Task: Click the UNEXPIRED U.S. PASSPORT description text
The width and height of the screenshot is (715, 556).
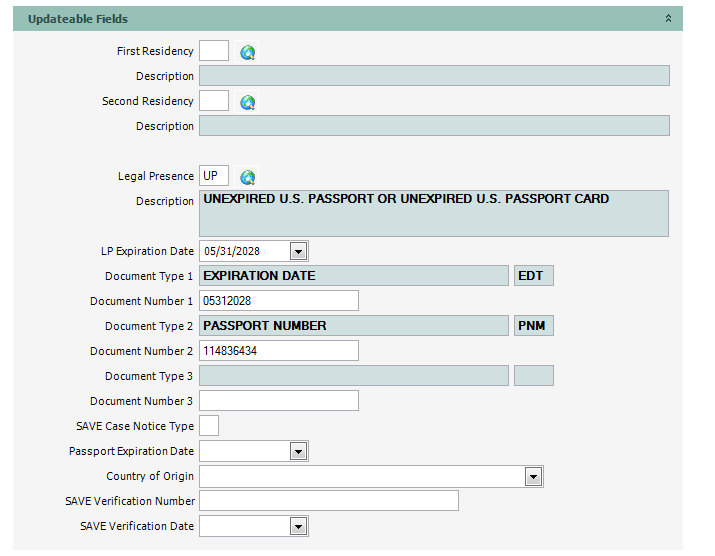Action: [406, 199]
